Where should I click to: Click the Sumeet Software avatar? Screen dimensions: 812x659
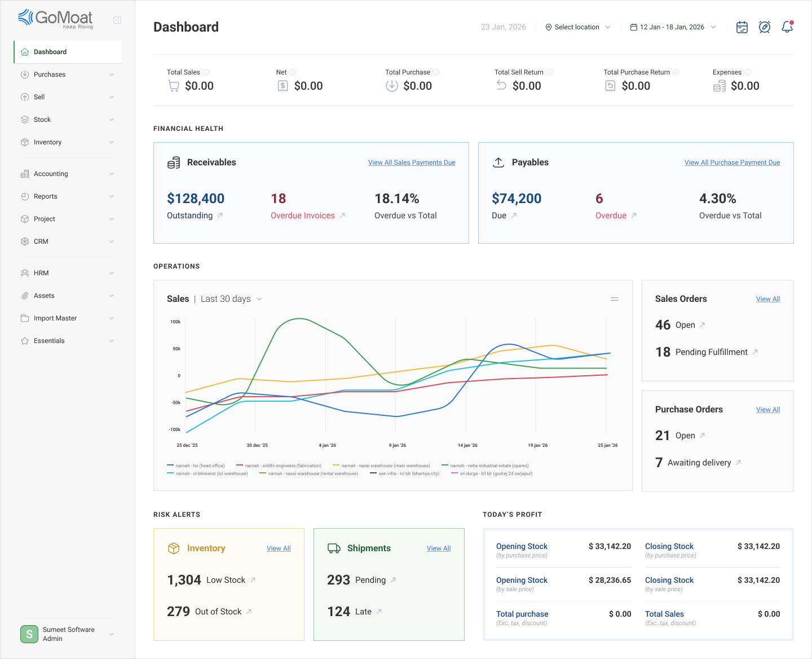pos(29,634)
